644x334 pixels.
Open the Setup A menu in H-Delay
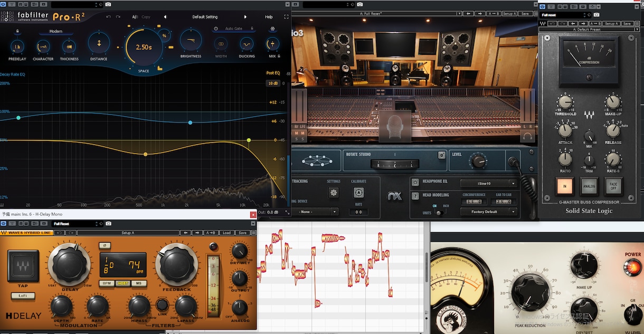point(128,232)
